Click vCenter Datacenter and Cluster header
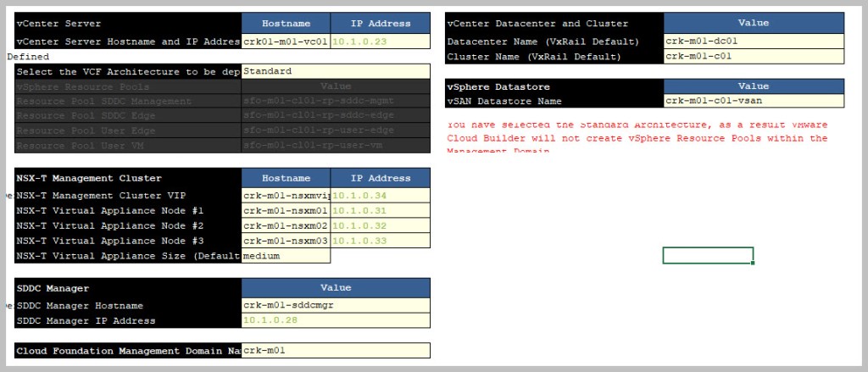The height and width of the screenshot is (372, 868). (x=554, y=23)
